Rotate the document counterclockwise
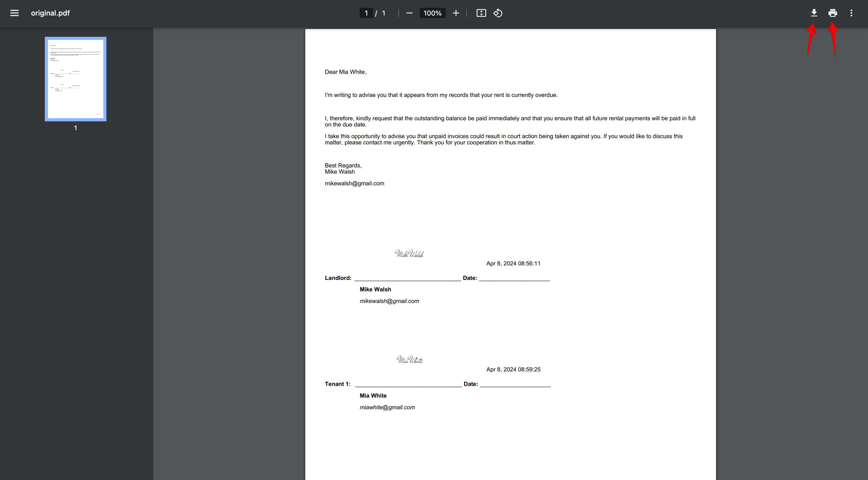 498,13
